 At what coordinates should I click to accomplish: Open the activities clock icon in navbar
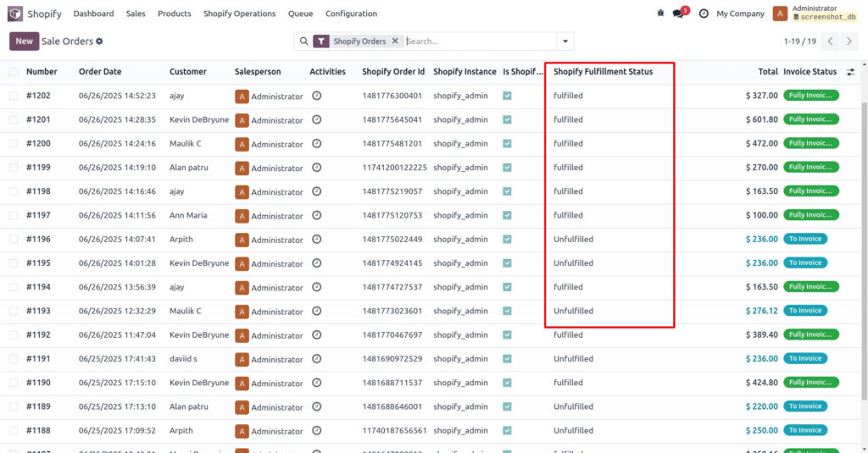click(x=704, y=14)
